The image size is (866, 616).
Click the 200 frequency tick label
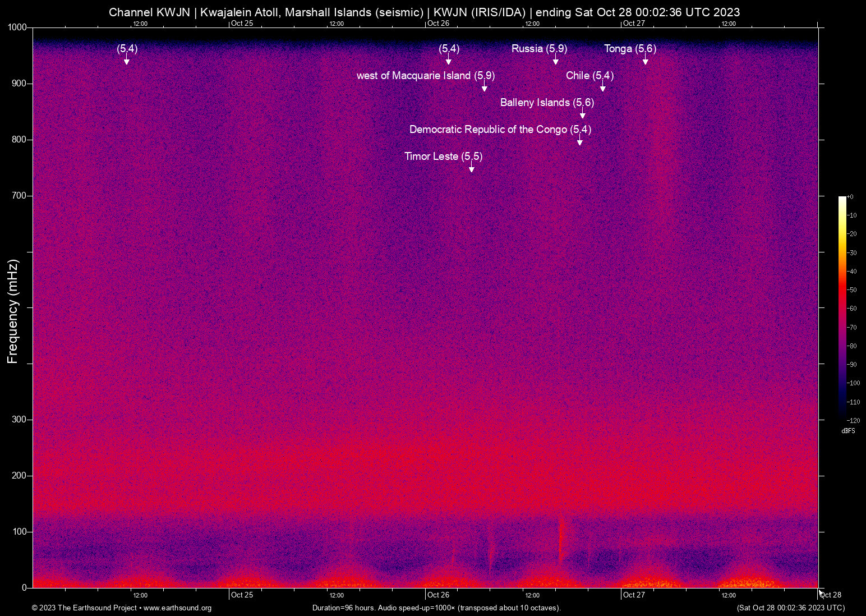(x=19, y=476)
